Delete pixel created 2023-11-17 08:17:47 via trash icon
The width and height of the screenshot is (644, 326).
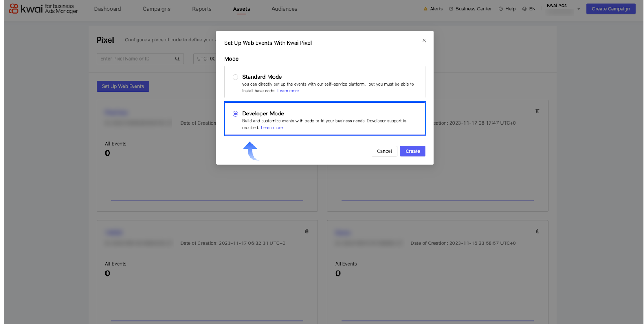click(537, 111)
